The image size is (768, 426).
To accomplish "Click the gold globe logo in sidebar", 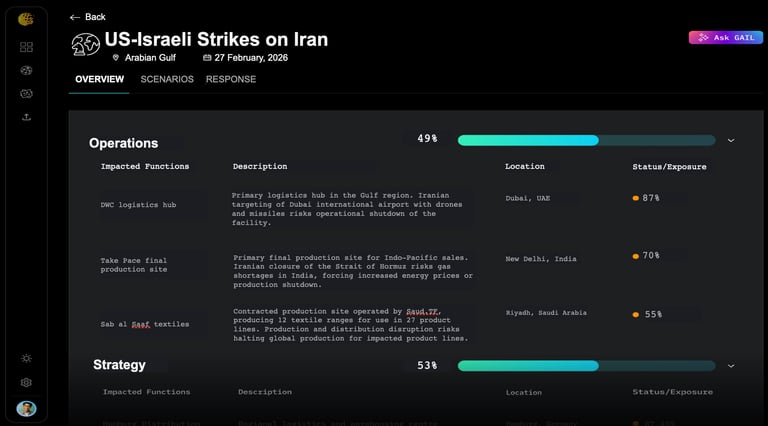I will tap(26, 19).
